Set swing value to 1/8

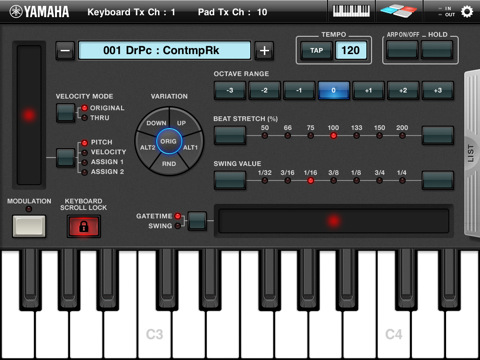356,180
